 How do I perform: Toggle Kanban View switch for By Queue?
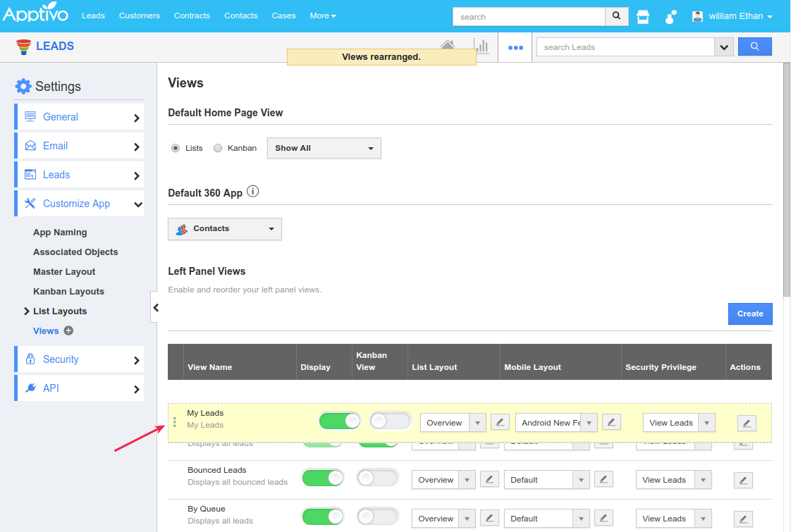point(377,517)
